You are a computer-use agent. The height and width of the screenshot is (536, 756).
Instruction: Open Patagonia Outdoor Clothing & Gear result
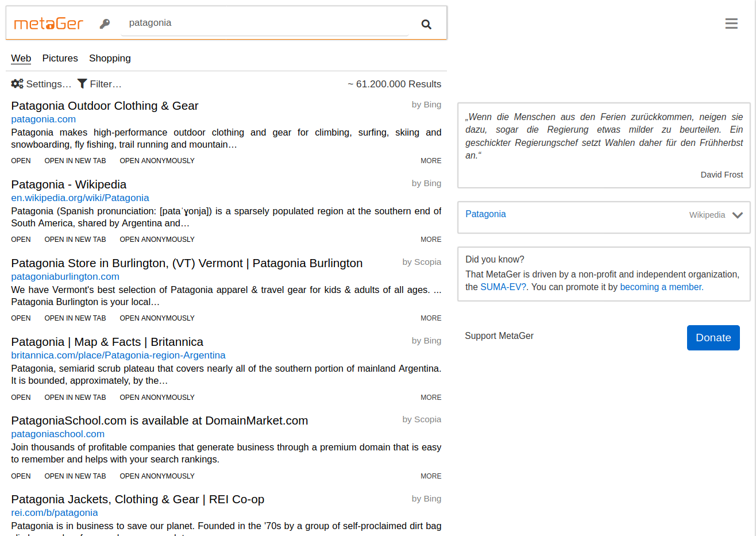click(105, 106)
